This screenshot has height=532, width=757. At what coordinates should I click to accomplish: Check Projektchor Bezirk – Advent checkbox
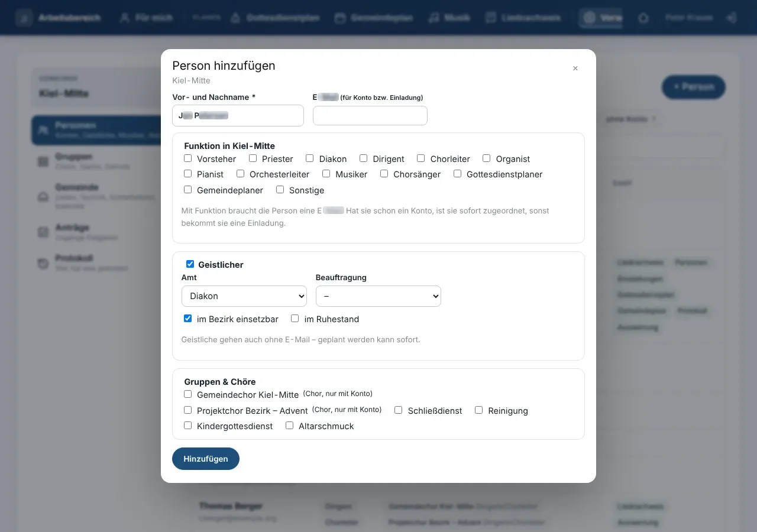pyautogui.click(x=187, y=410)
